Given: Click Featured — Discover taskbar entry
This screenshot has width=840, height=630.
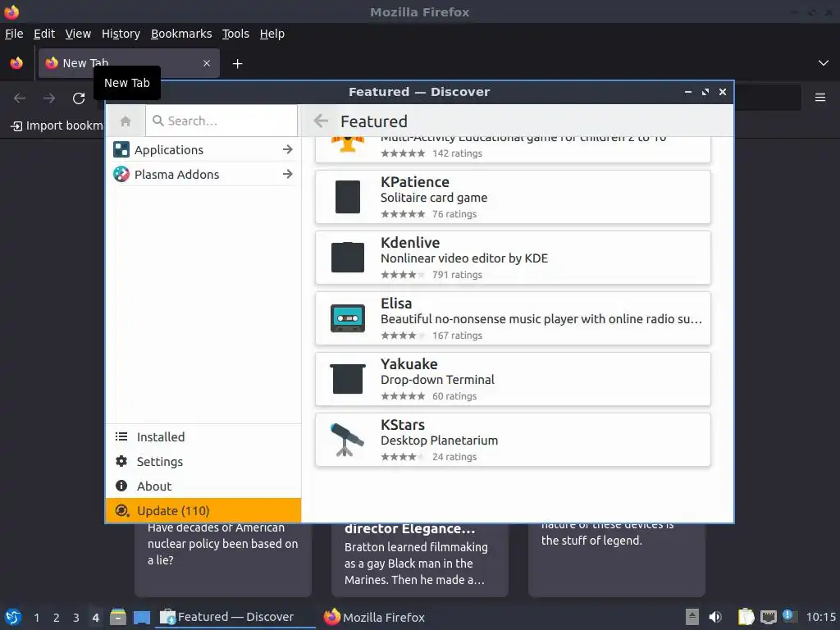Looking at the screenshot, I should (x=235, y=617).
